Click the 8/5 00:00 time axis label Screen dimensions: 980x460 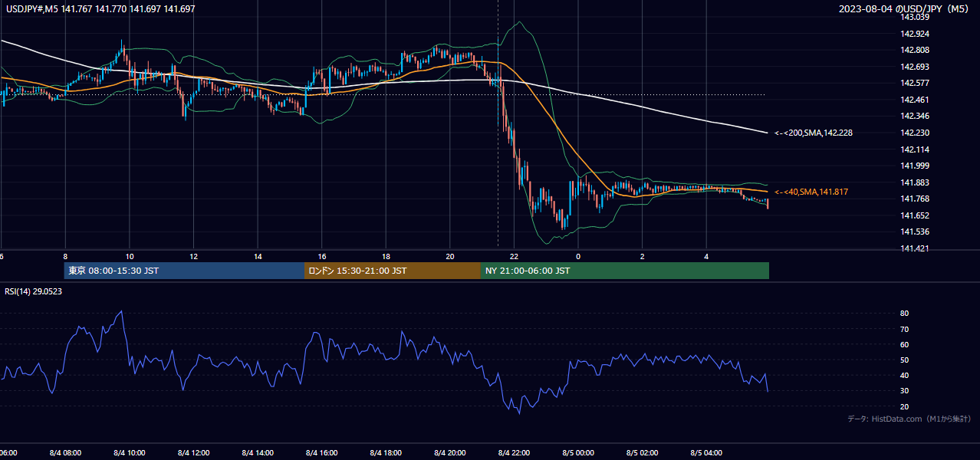577,453
